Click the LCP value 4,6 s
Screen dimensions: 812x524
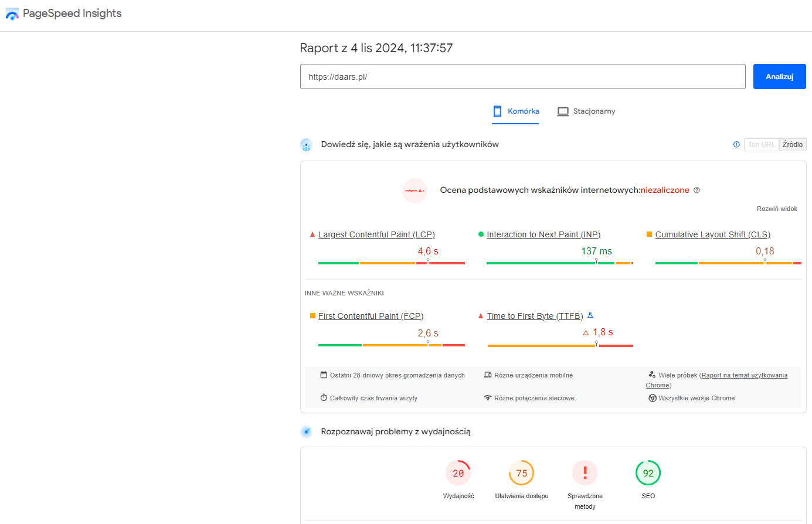(x=428, y=251)
